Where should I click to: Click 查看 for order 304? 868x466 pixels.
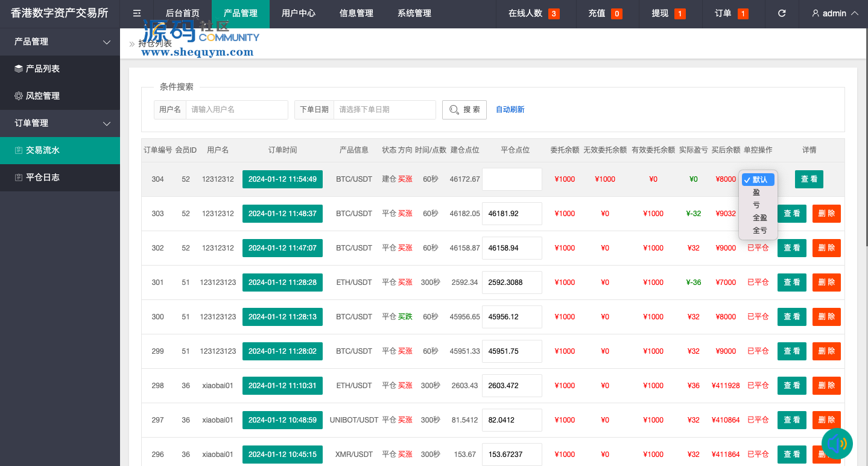point(809,179)
